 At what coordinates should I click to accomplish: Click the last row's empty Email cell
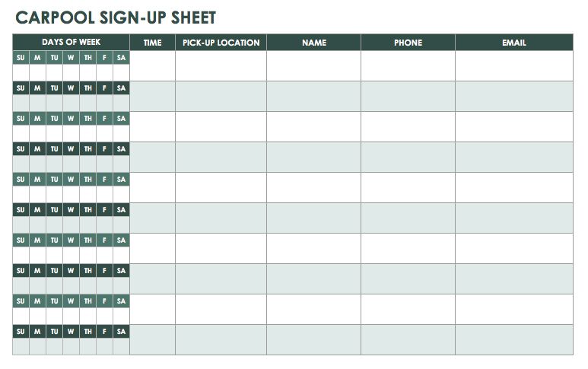(x=513, y=339)
